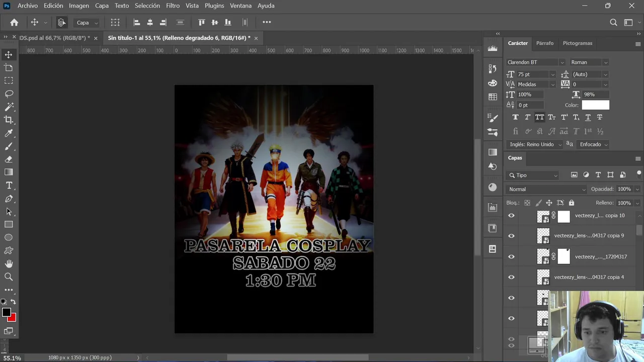Screen dimensions: 644x362
Task: Select the Zoom tool
Action: point(9,277)
